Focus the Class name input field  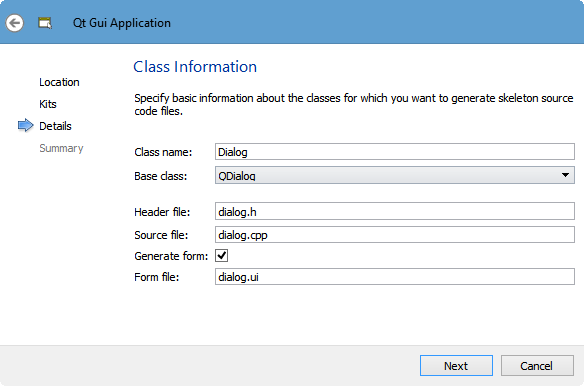395,152
